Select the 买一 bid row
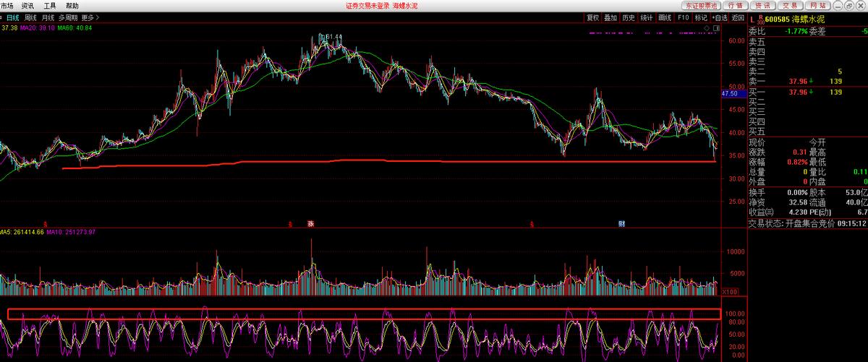 [x=808, y=92]
